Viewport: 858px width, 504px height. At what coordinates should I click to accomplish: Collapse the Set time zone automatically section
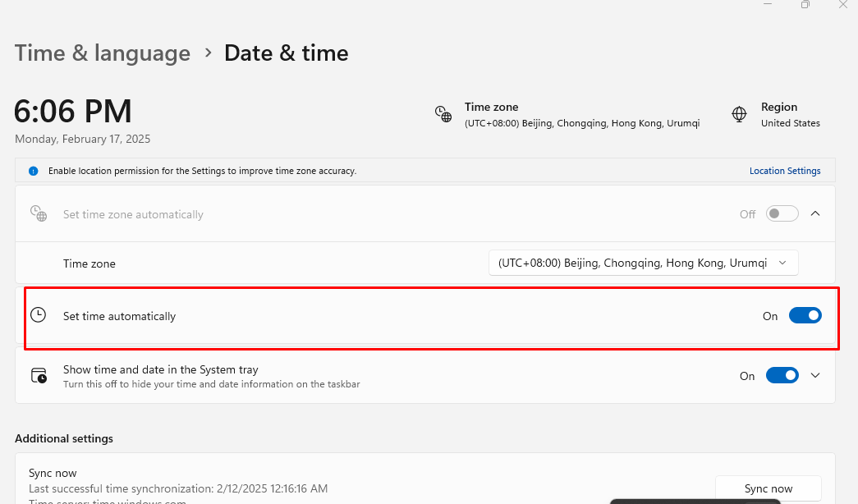(815, 213)
